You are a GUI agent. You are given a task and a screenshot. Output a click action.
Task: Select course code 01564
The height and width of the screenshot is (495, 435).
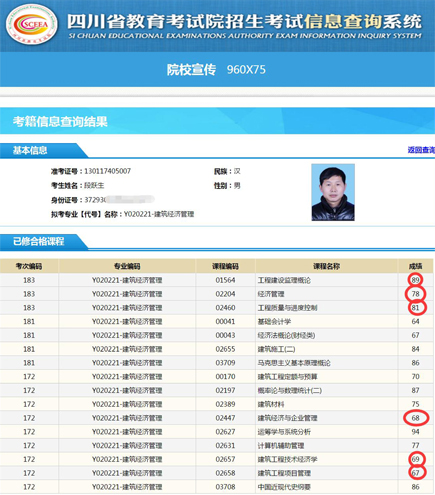tap(225, 280)
